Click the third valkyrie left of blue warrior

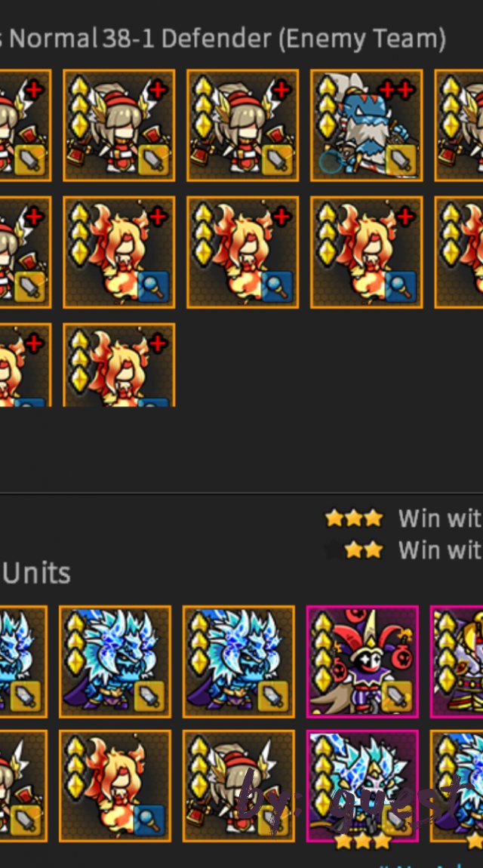pyautogui.click(x=242, y=125)
